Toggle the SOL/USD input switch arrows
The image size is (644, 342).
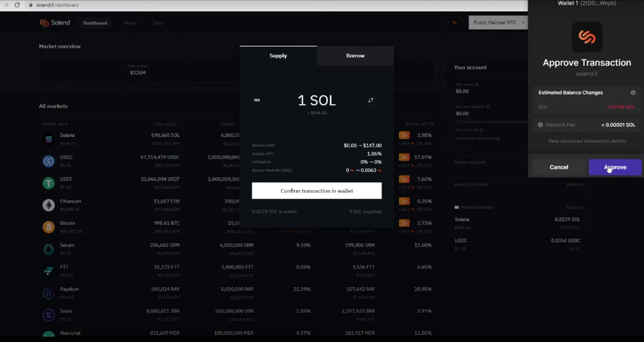click(x=371, y=100)
